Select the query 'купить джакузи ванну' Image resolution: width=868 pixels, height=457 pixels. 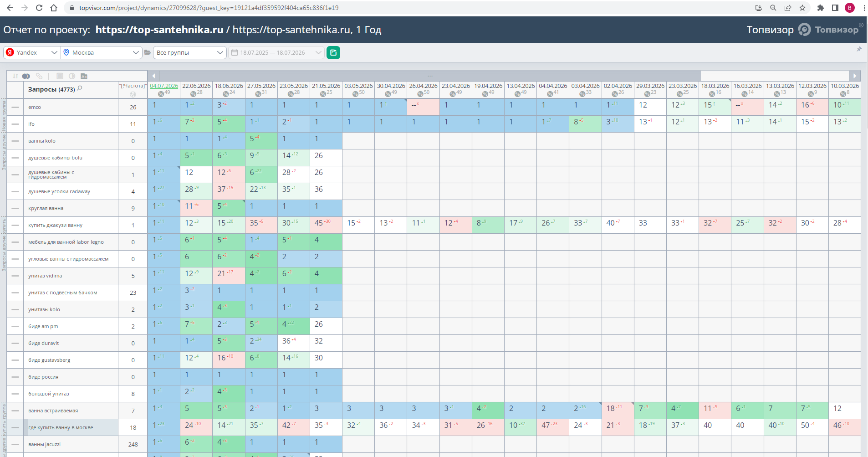[56, 225]
